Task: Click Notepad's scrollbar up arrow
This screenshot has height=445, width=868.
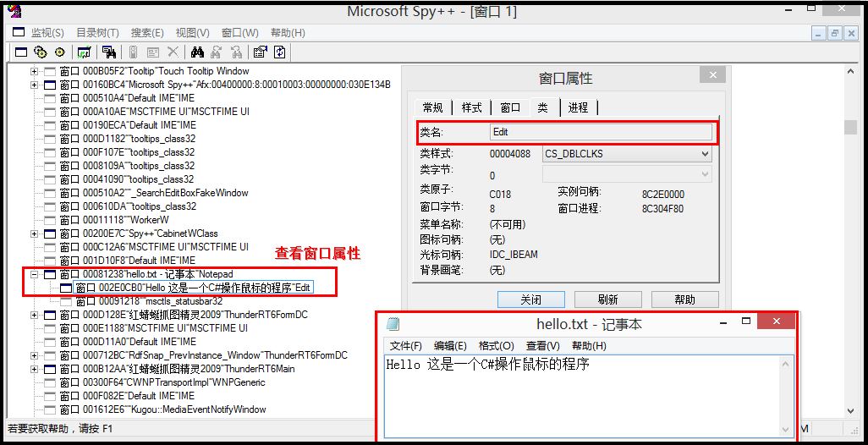Action: 786,364
